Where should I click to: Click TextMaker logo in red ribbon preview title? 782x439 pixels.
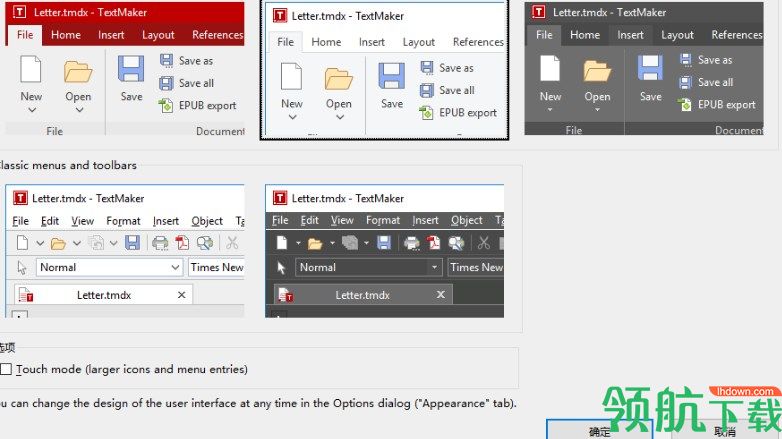tap(19, 12)
